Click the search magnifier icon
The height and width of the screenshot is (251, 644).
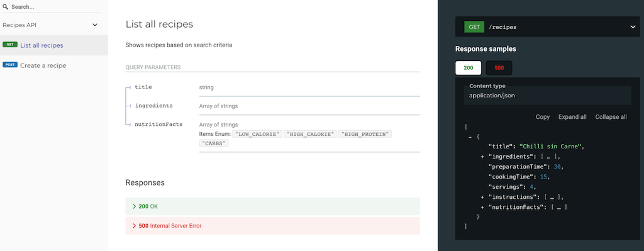click(x=5, y=6)
